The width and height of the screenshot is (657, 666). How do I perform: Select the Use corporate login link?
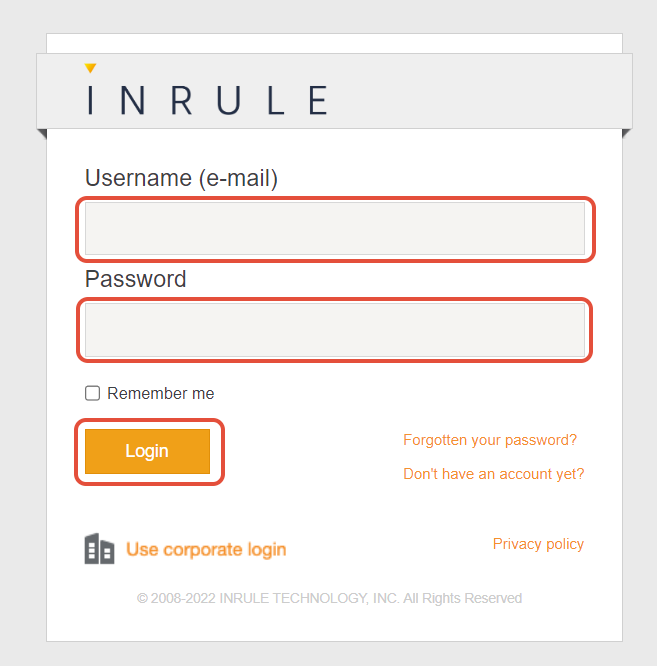206,549
